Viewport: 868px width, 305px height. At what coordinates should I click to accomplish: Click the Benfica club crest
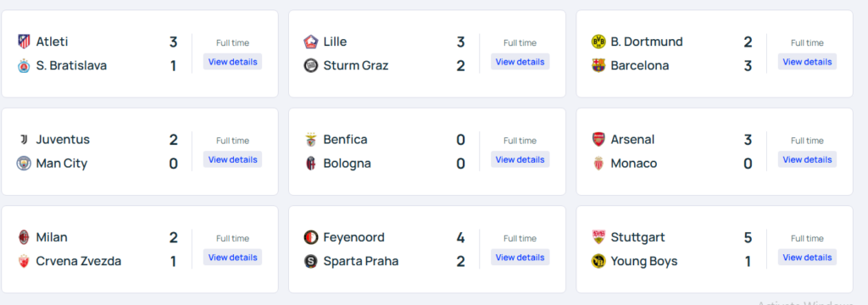(x=311, y=140)
